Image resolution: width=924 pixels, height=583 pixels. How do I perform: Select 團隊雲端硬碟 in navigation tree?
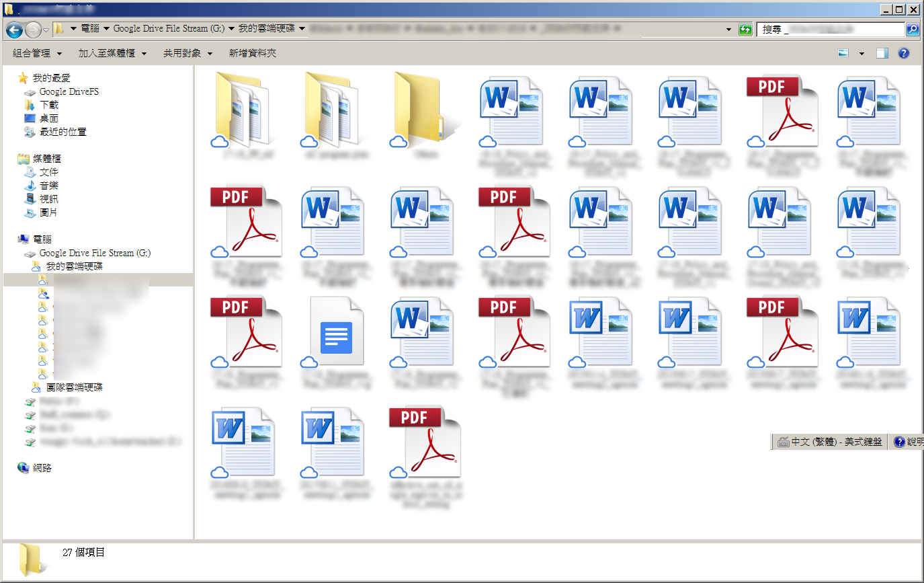coord(74,387)
